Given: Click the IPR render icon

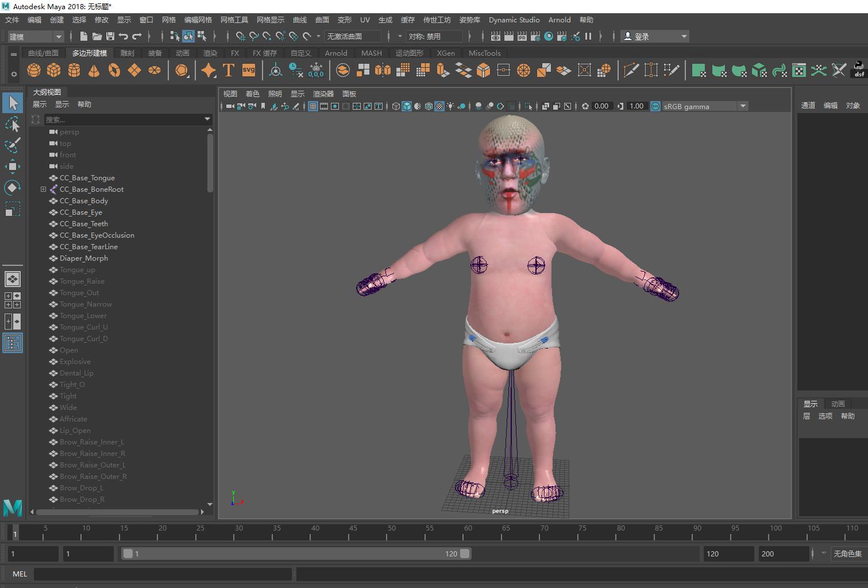Looking at the screenshot, I should (x=522, y=36).
